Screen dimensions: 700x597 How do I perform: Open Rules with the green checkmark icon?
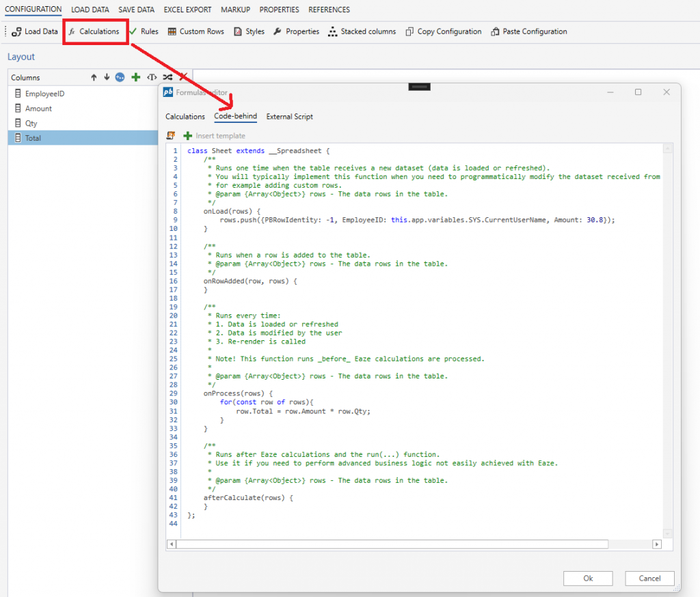point(144,31)
